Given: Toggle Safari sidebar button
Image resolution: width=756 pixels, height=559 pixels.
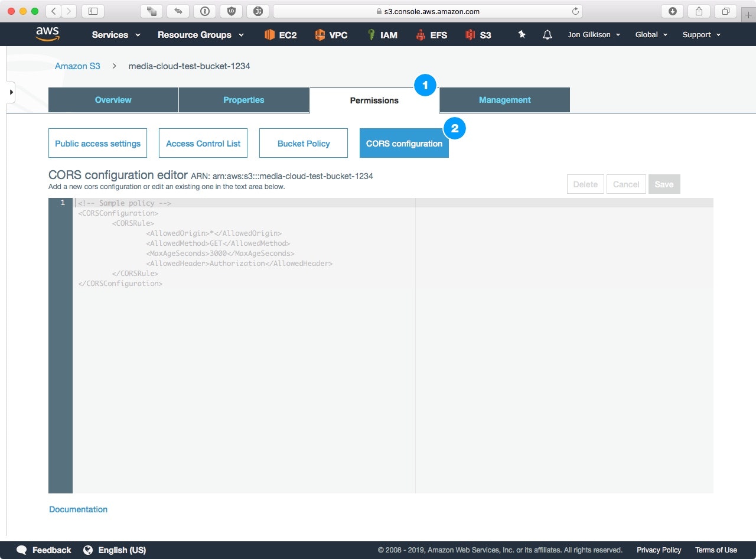Looking at the screenshot, I should click(x=93, y=11).
